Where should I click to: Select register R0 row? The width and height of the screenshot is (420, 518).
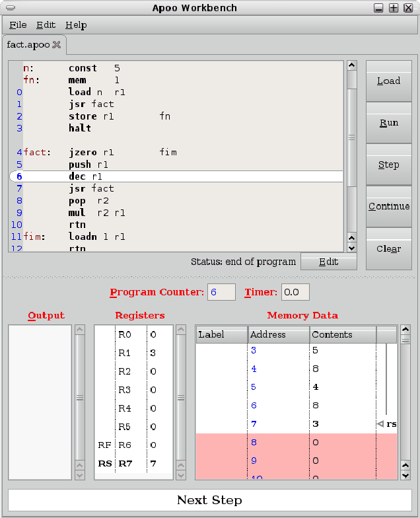[133, 334]
